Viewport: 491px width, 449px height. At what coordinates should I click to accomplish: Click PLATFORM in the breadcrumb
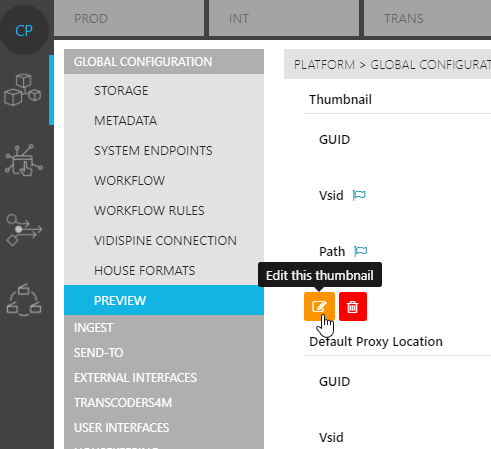click(324, 65)
